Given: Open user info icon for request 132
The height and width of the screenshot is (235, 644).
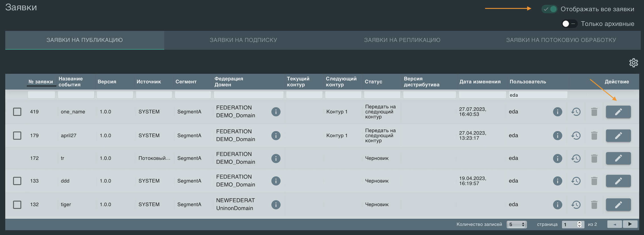Looking at the screenshot, I should click(557, 205).
